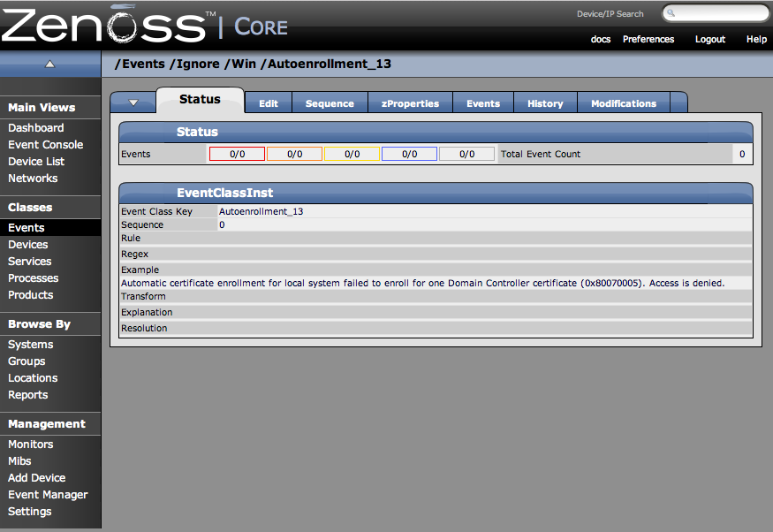
Task: Click the red critical events 0/0 box
Action: pos(237,154)
